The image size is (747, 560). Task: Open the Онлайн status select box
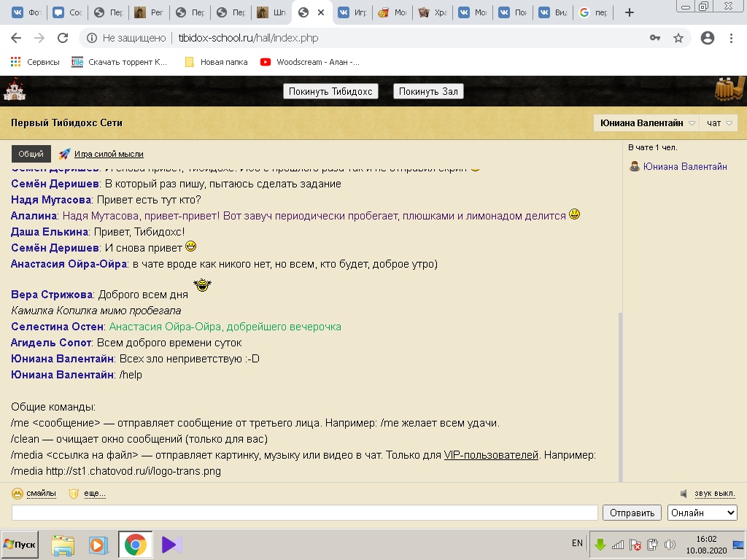click(703, 513)
